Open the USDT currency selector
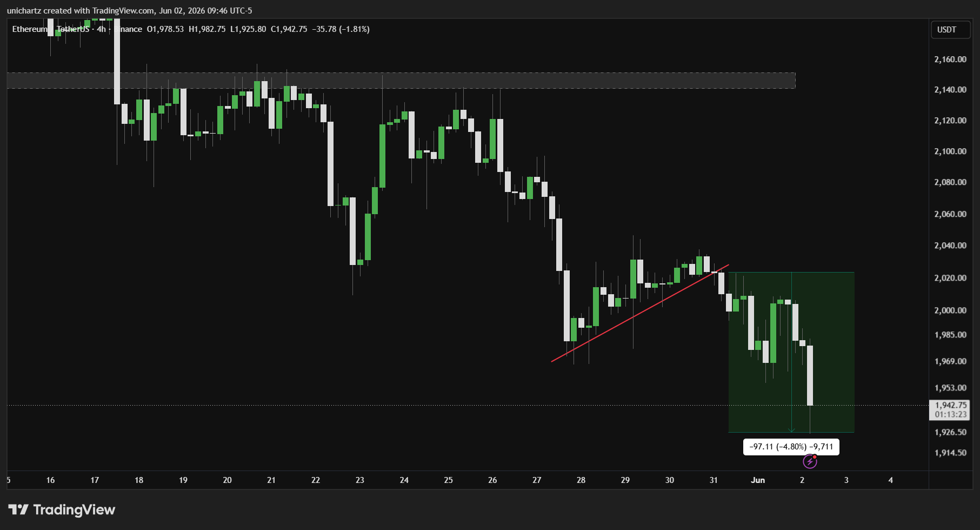 (x=950, y=30)
